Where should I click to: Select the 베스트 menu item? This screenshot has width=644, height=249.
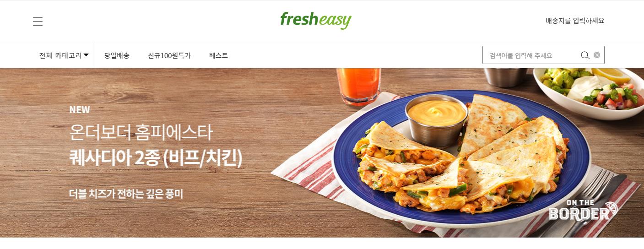(x=218, y=55)
